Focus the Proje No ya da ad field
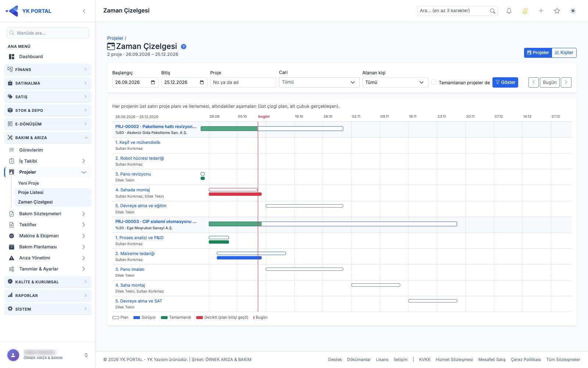Viewport: 588px width, 368px height. pos(243,82)
